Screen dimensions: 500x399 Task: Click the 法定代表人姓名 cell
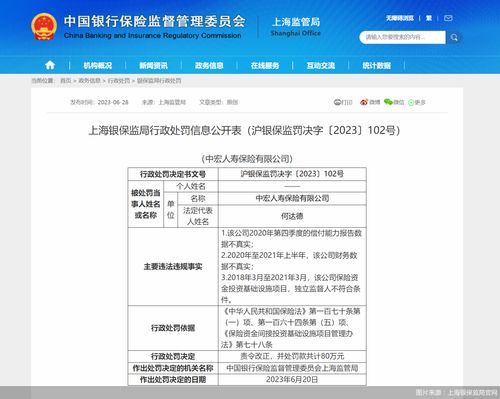coord(198,216)
